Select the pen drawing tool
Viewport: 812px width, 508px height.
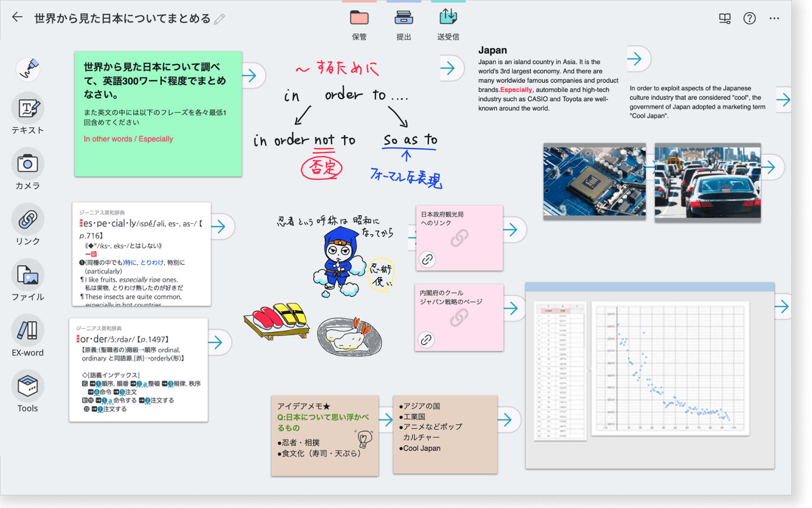click(28, 69)
